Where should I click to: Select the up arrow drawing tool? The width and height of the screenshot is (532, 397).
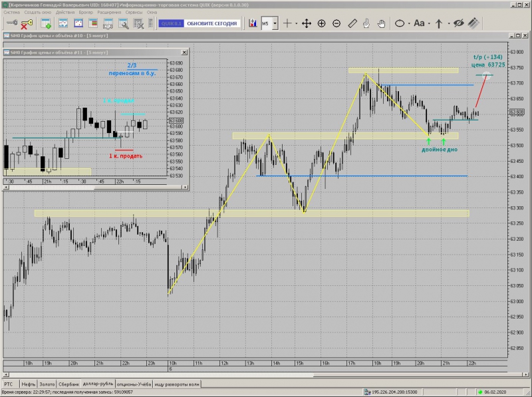click(x=439, y=23)
